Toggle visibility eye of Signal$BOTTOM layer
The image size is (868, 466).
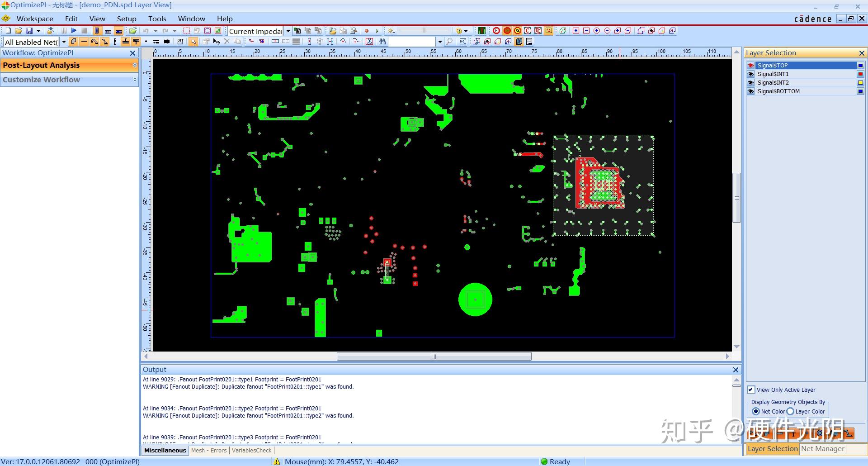click(751, 91)
